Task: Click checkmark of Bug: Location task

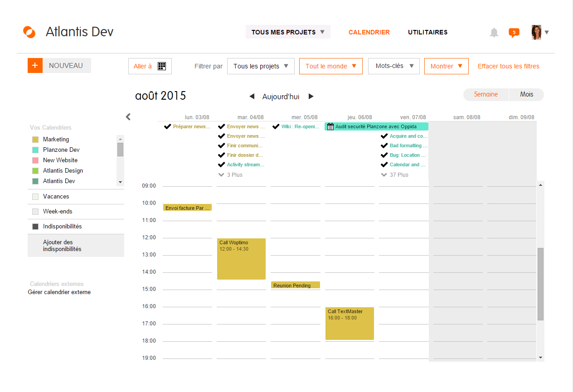Action: tap(384, 155)
